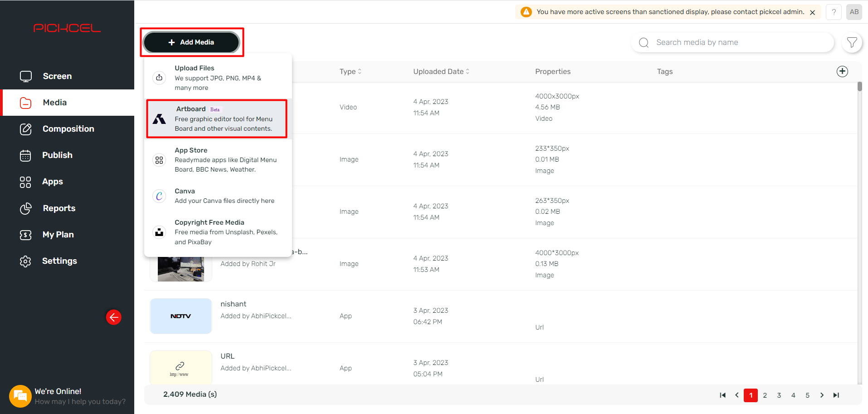Click the plus circle icon in table header
The image size is (868, 414).
pyautogui.click(x=842, y=71)
